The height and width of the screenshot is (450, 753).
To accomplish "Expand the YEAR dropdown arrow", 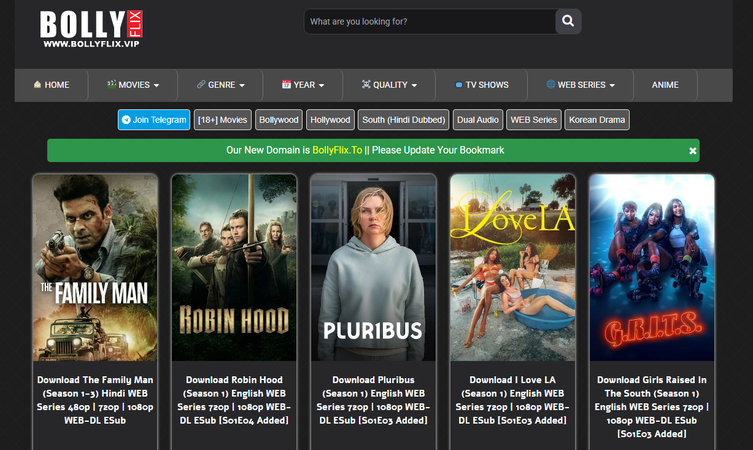I will (322, 85).
